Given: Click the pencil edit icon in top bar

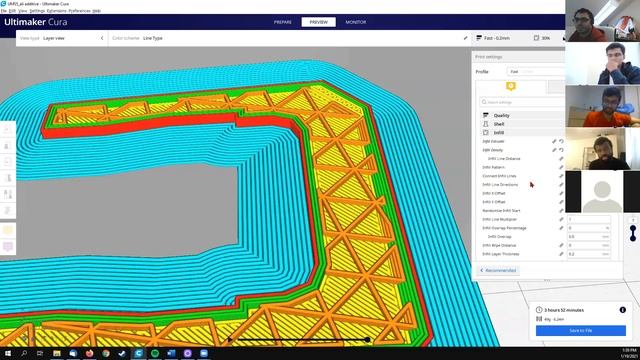Looking at the screenshot, I should 465,38.
